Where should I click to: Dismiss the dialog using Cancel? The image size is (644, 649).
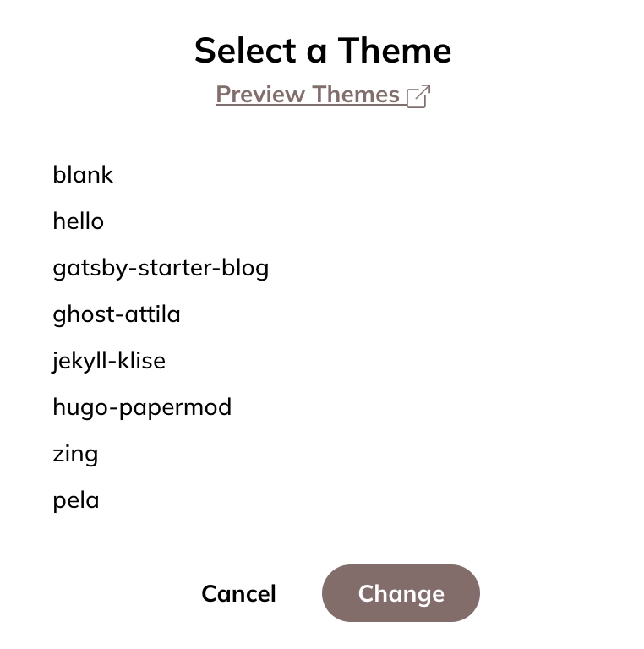click(238, 593)
